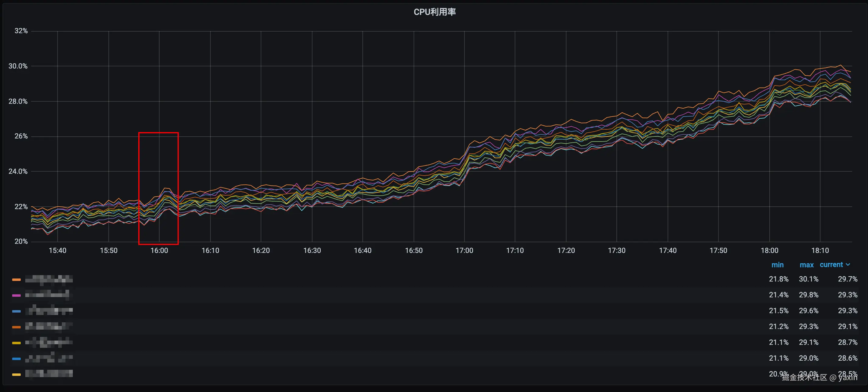Viewport: 868px width, 392px height.
Task: Click the chevron next to current header
Action: [x=848, y=265]
